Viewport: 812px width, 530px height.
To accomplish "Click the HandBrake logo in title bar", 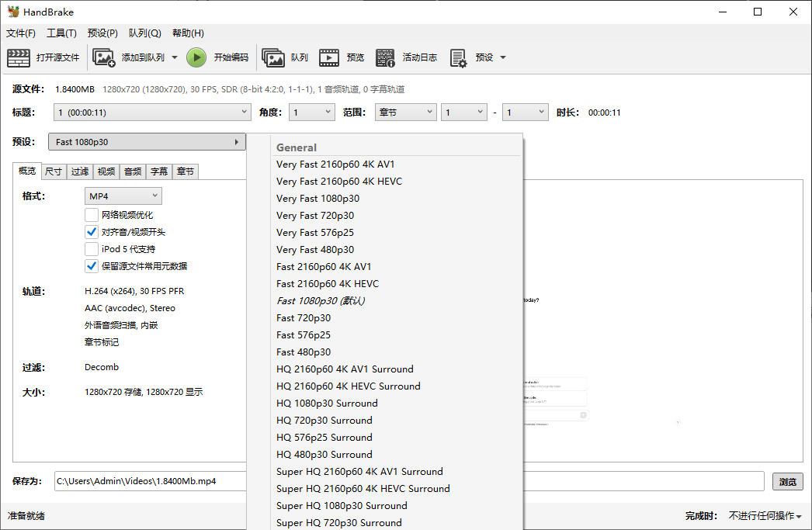I will click(13, 12).
